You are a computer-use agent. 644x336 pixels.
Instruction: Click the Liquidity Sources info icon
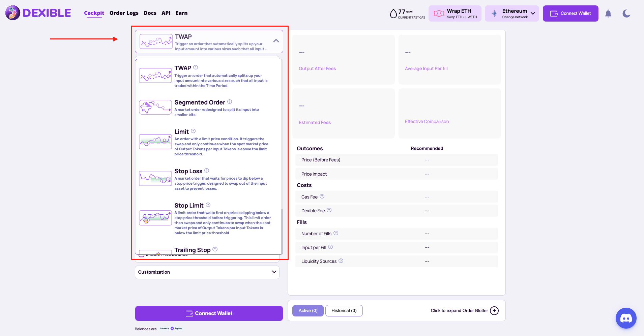tap(341, 261)
